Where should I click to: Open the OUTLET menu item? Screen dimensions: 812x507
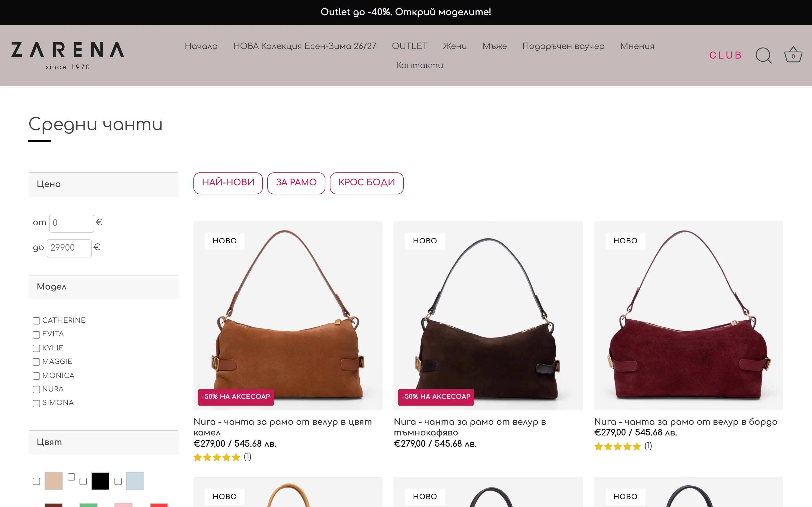click(x=409, y=46)
